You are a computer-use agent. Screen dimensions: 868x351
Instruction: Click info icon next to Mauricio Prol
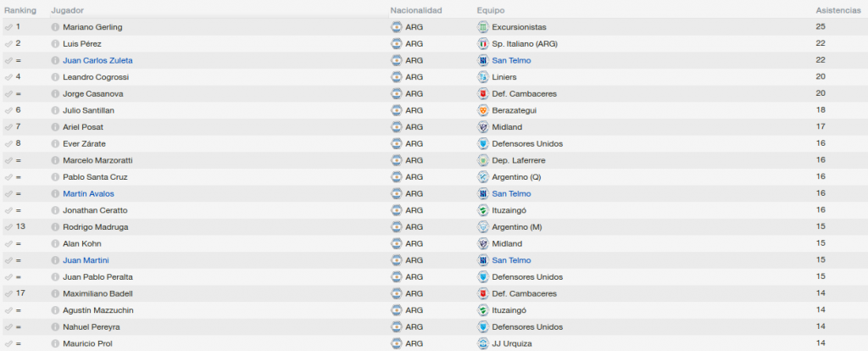click(x=55, y=344)
